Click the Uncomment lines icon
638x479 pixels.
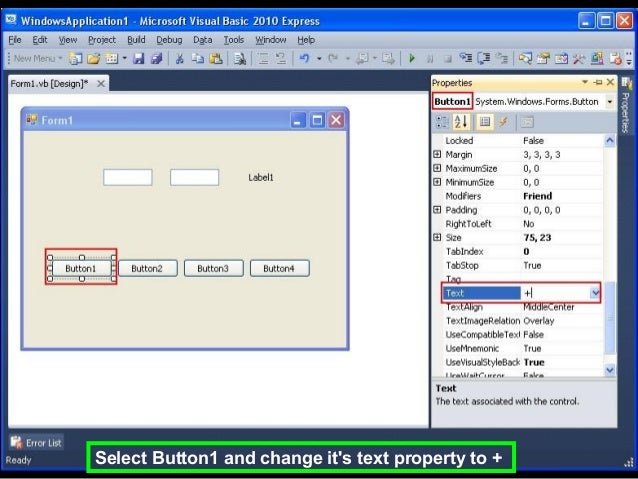[281, 59]
